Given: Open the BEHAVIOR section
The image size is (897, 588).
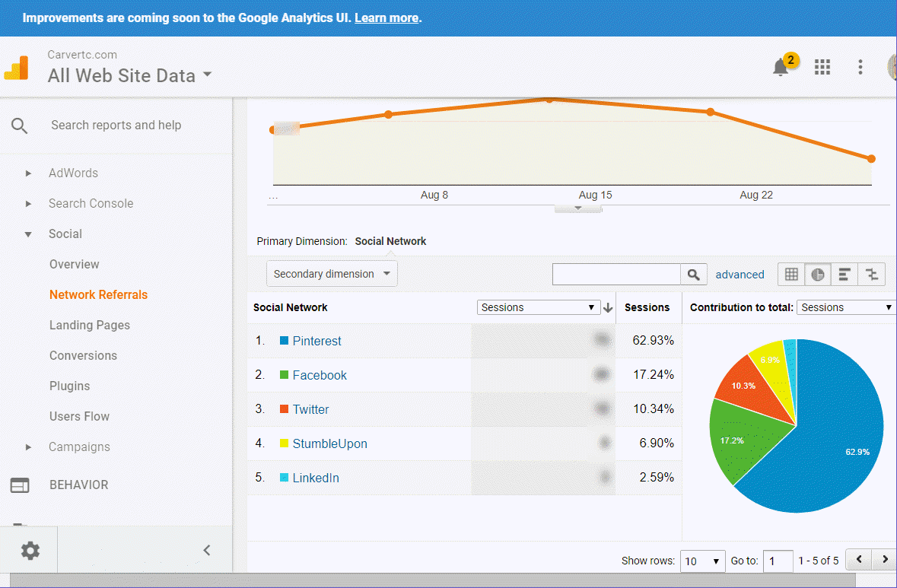Looking at the screenshot, I should click(x=79, y=485).
